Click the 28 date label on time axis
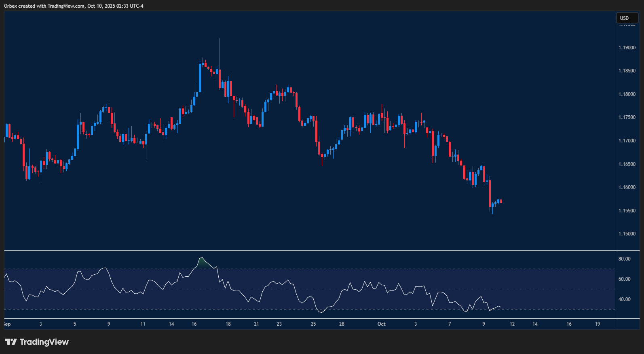Image resolution: width=644 pixels, height=354 pixels. [x=342, y=324]
